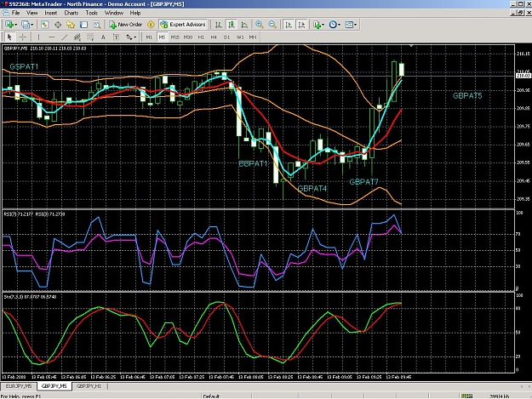Click the yellow diamond icon beside New Order
This screenshot has width=532, height=399.
tap(151, 25)
